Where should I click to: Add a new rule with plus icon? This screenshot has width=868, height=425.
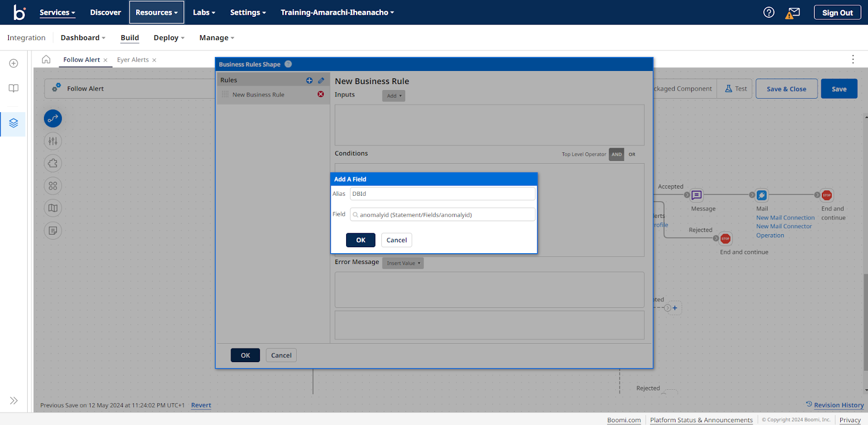coord(309,80)
